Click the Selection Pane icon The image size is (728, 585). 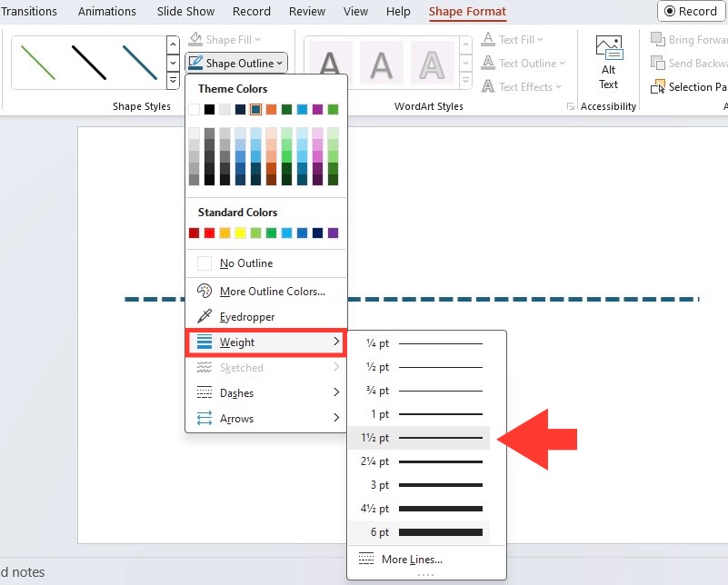point(658,87)
